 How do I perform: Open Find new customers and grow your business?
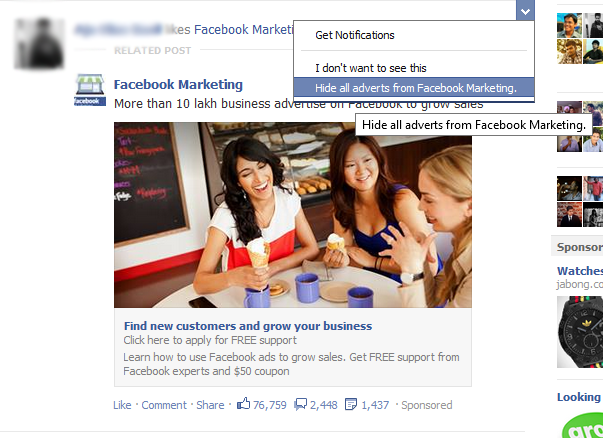pos(248,326)
